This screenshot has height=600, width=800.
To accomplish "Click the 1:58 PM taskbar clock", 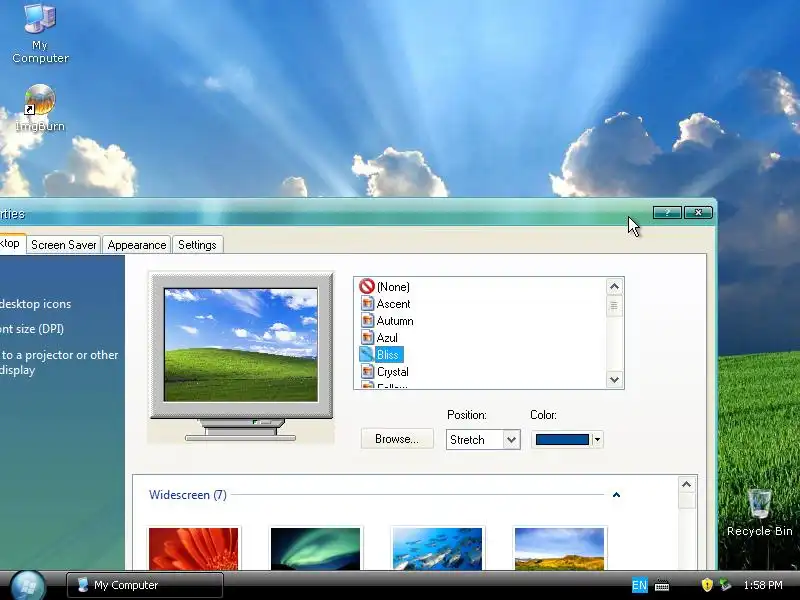I will [x=763, y=585].
